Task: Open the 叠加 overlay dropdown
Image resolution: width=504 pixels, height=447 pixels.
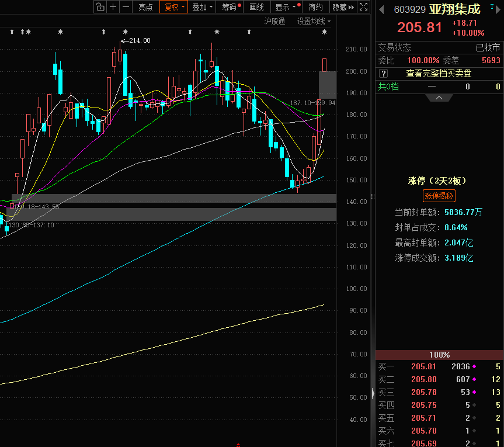Action: coord(202,7)
